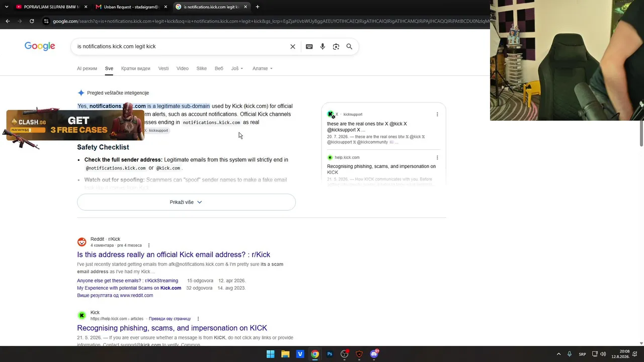The image size is (644, 362).
Task: Open 'Anyone else get these emails?' link
Action: 127,281
